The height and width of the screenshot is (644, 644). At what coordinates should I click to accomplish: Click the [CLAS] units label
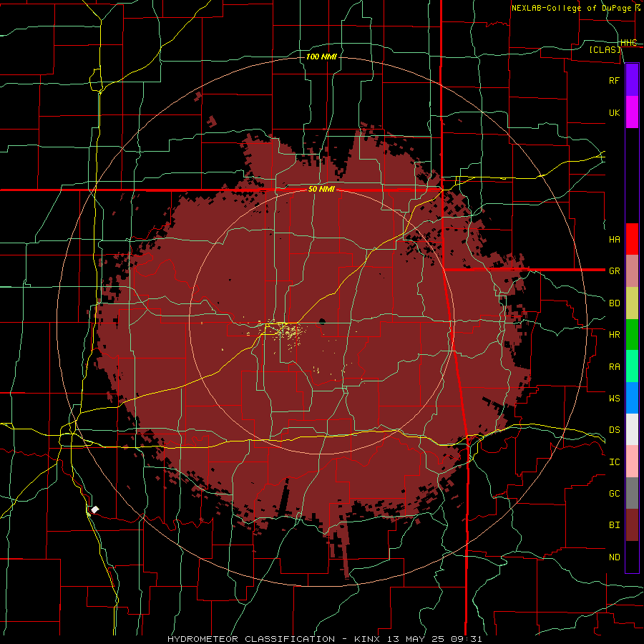(605, 49)
